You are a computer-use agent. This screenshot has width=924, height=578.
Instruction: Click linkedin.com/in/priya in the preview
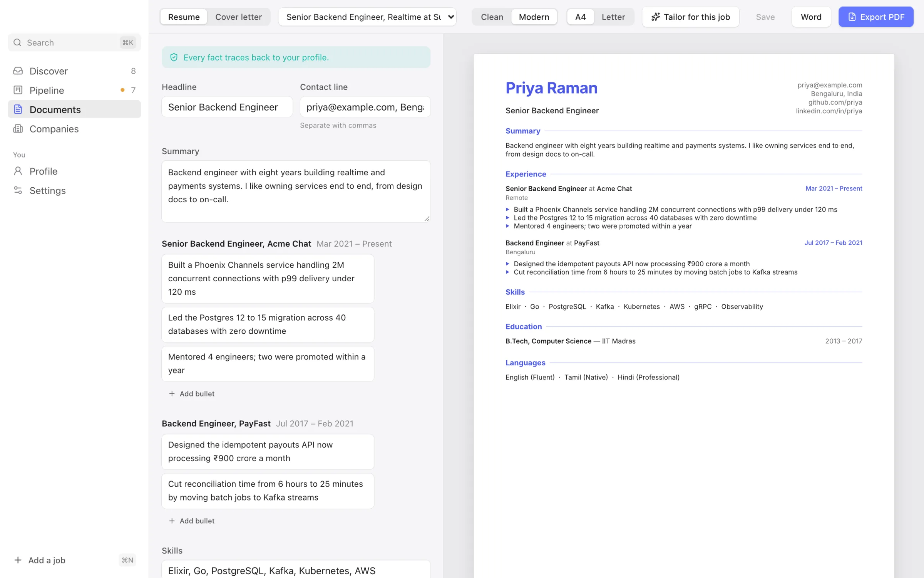click(829, 111)
